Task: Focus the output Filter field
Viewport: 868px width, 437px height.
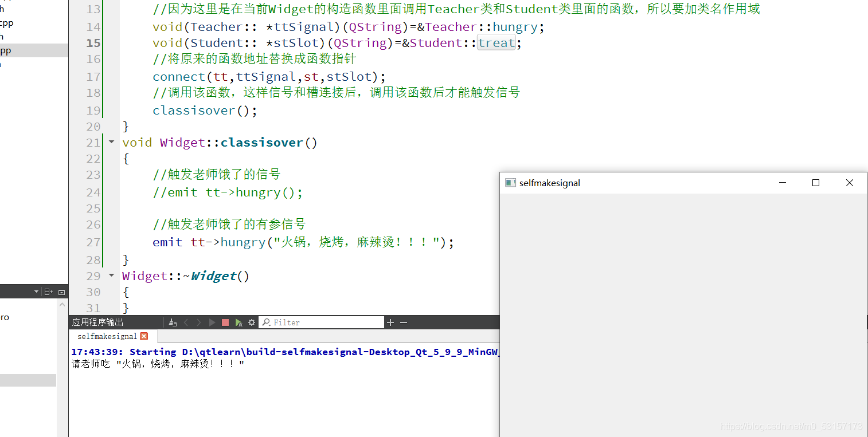Action: click(322, 322)
